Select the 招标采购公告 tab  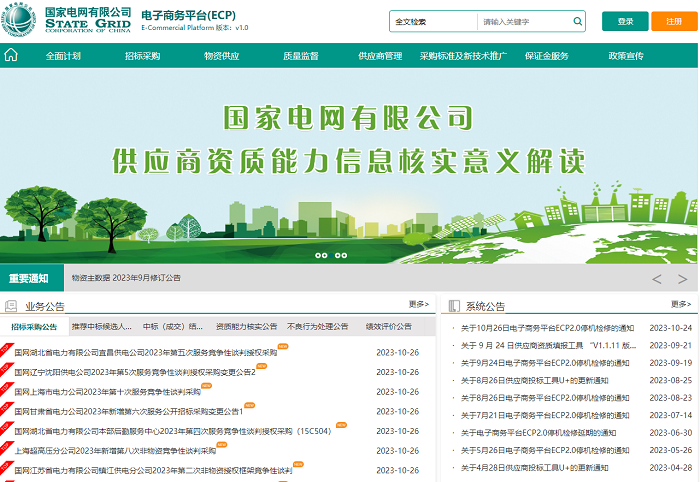[34, 327]
